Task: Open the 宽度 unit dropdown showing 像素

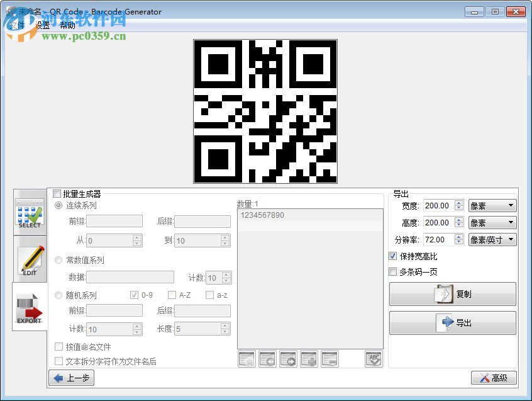Action: point(492,205)
